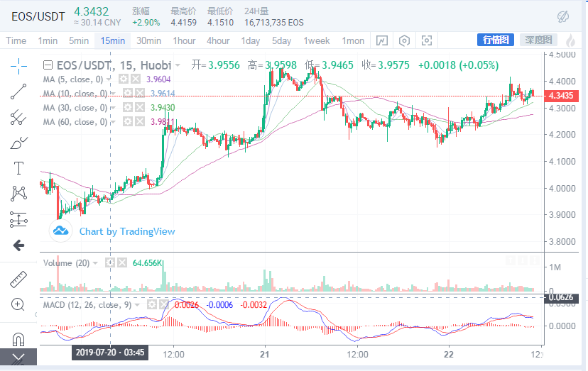Open chart settings hexagon icon
The image size is (588, 371).
pos(404,40)
